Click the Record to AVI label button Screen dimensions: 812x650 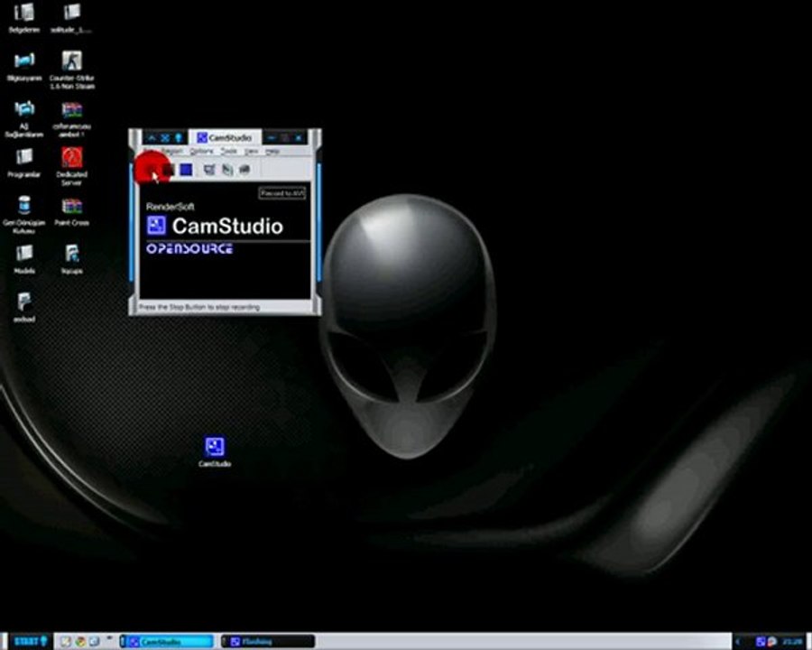point(282,193)
